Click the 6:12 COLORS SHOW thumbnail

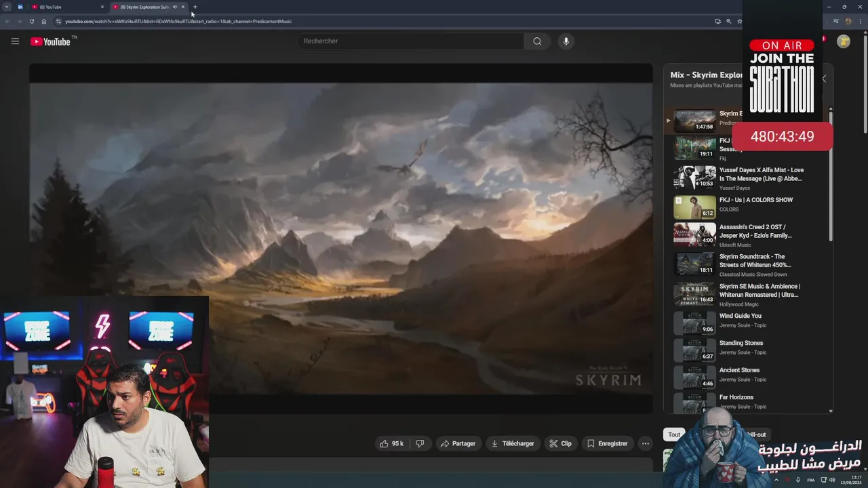click(694, 207)
